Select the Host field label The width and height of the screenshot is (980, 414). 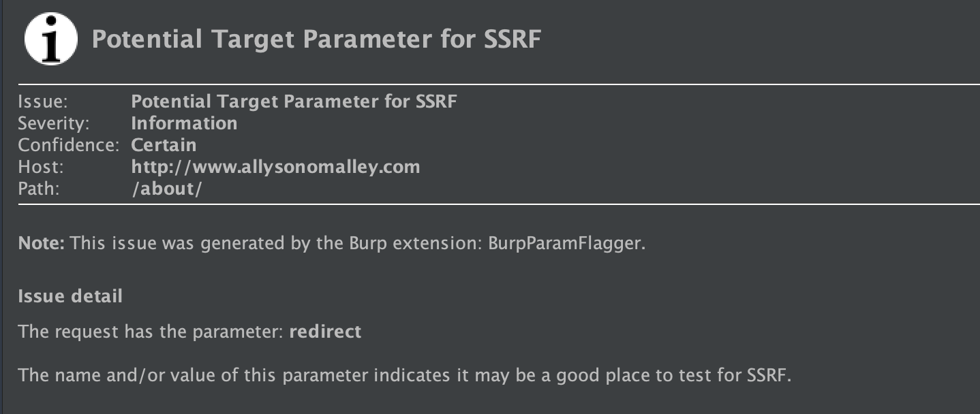click(39, 167)
